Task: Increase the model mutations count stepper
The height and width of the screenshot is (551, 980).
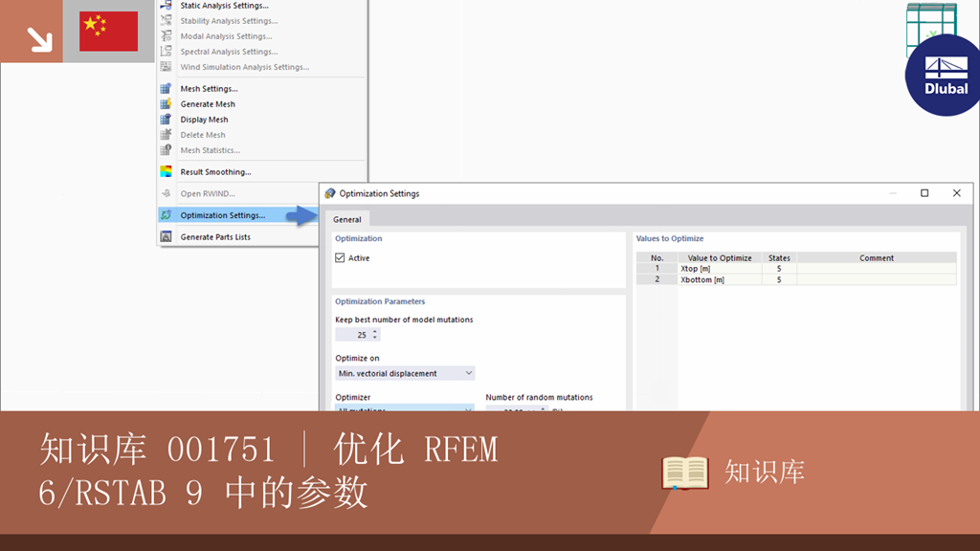Action: point(375,332)
